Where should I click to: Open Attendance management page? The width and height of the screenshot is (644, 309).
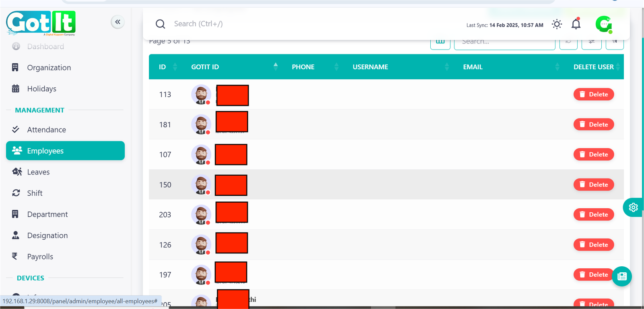(46, 130)
